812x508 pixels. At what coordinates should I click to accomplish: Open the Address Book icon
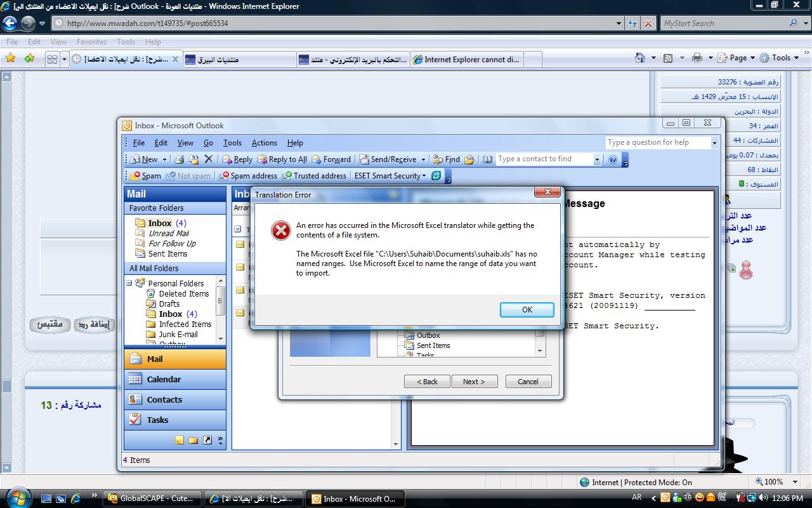(487, 159)
